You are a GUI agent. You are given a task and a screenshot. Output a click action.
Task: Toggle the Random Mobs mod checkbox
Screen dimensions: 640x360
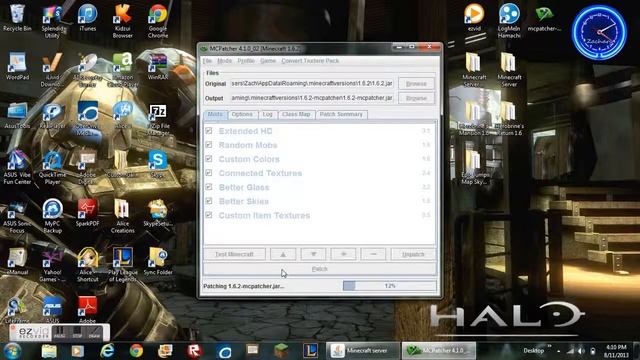(x=209, y=145)
